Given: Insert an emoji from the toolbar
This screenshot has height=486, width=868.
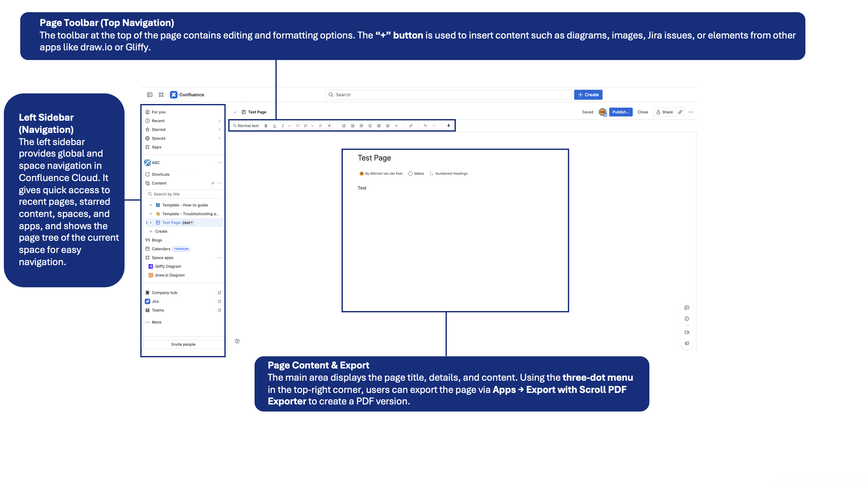Looking at the screenshot, I should click(370, 126).
